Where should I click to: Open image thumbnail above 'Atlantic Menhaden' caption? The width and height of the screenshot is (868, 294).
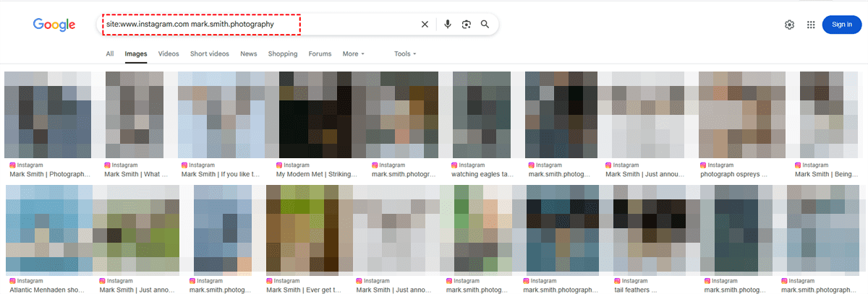pyautogui.click(x=48, y=230)
